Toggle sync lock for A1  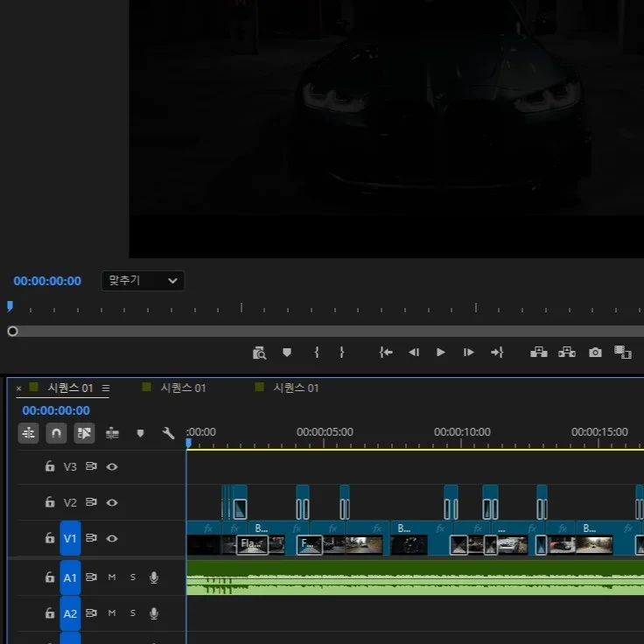[91, 577]
